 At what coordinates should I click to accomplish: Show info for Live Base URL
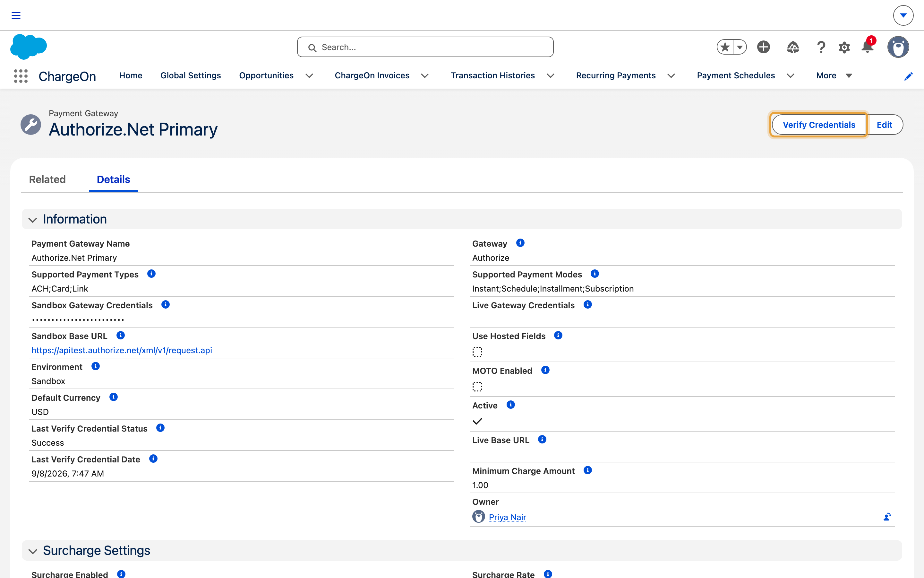pyautogui.click(x=542, y=439)
